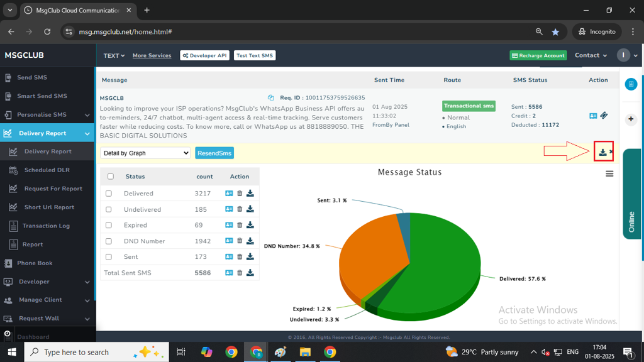Follow the More Services link
This screenshot has height=362, width=644.
[x=152, y=55]
